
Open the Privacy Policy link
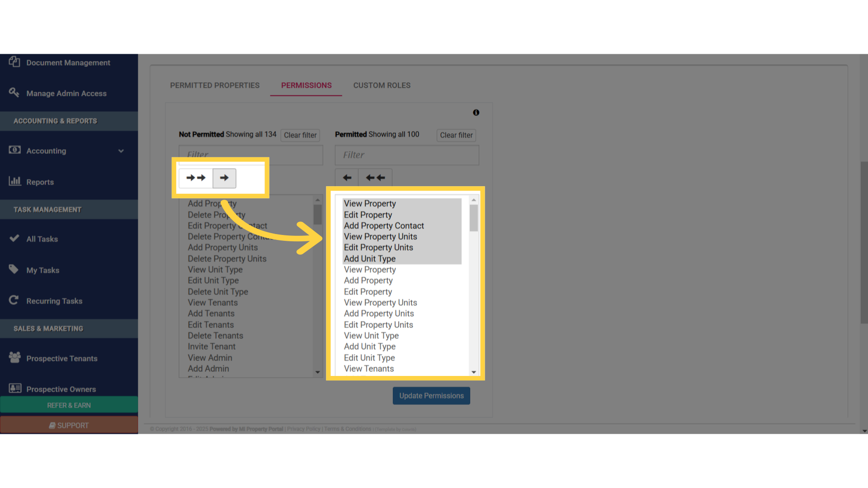point(303,429)
